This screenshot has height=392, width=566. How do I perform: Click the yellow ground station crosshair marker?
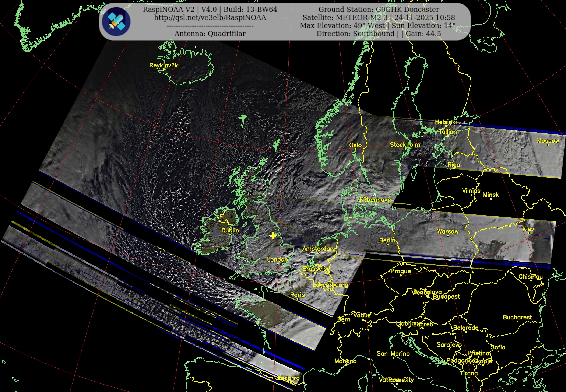coord(273,236)
